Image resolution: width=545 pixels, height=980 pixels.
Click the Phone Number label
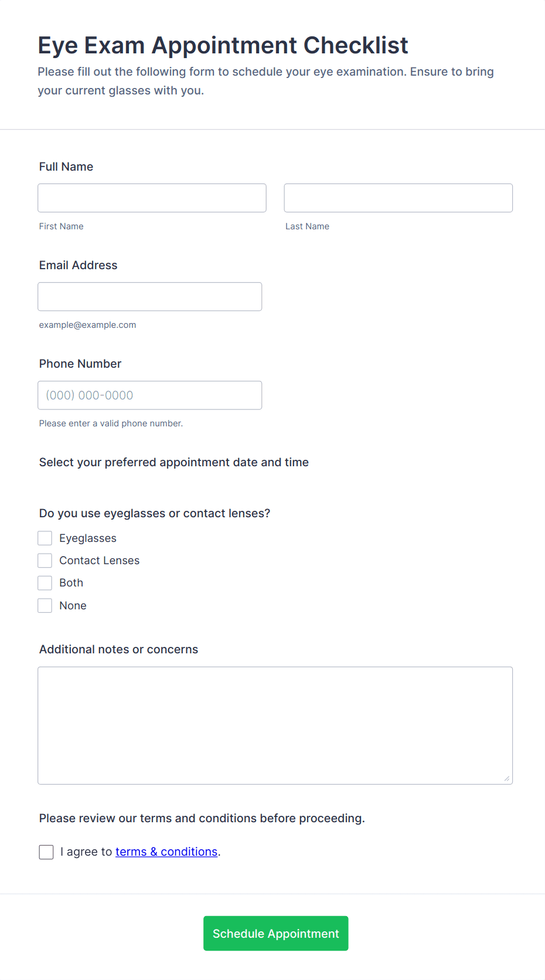coord(80,364)
